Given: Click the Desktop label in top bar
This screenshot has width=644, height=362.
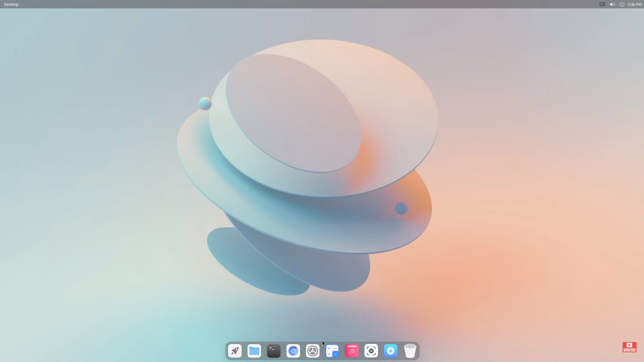Looking at the screenshot, I should coord(11,4).
